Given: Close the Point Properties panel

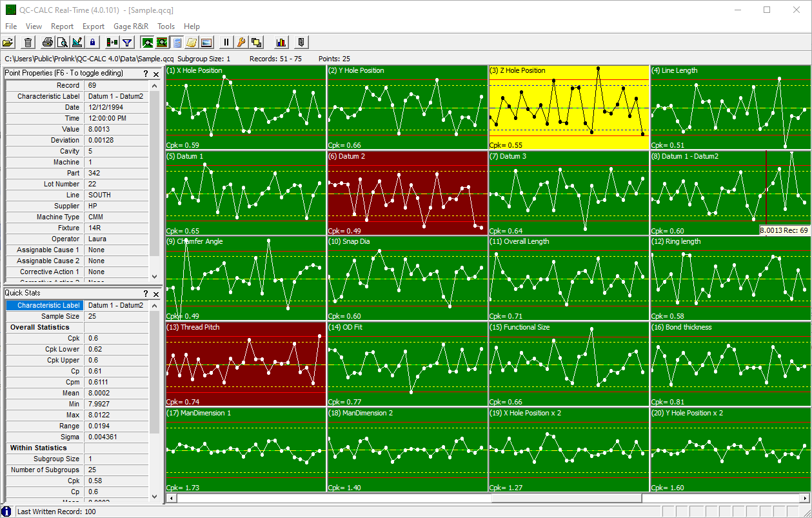Looking at the screenshot, I should point(155,74).
